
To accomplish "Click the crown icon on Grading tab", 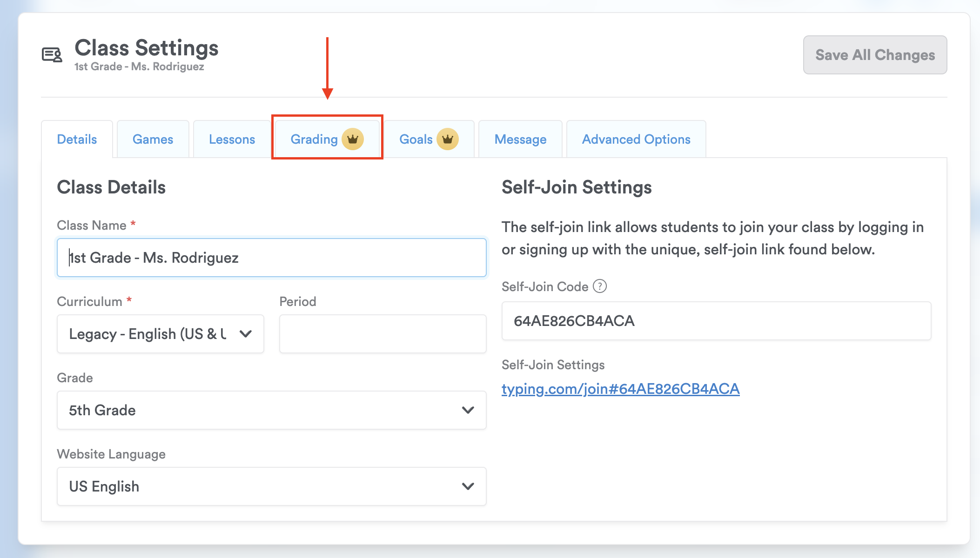I will (x=353, y=139).
